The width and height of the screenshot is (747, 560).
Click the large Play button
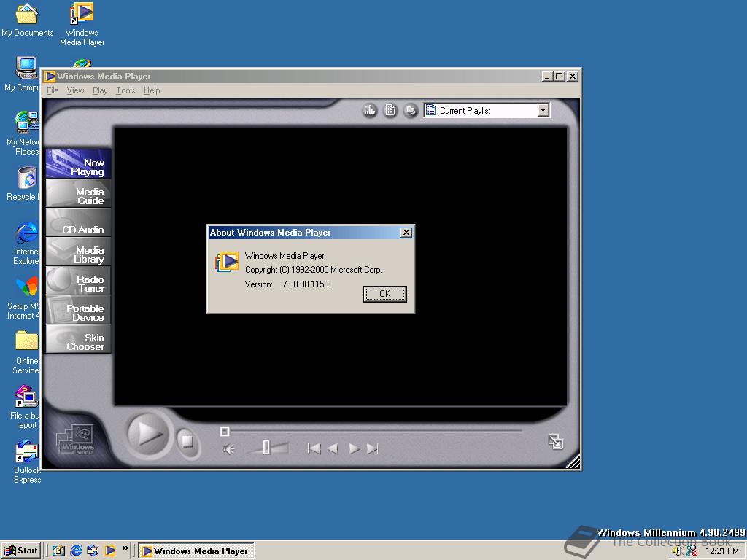click(148, 435)
